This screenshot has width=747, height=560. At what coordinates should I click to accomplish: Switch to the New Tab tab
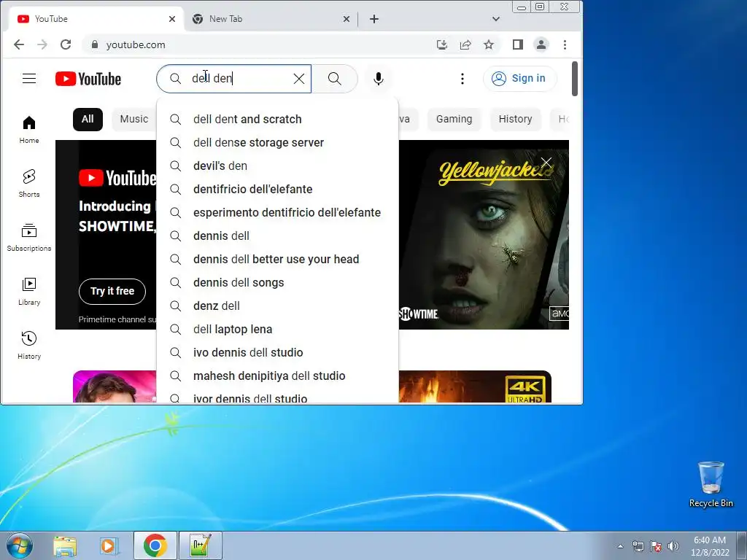271,19
